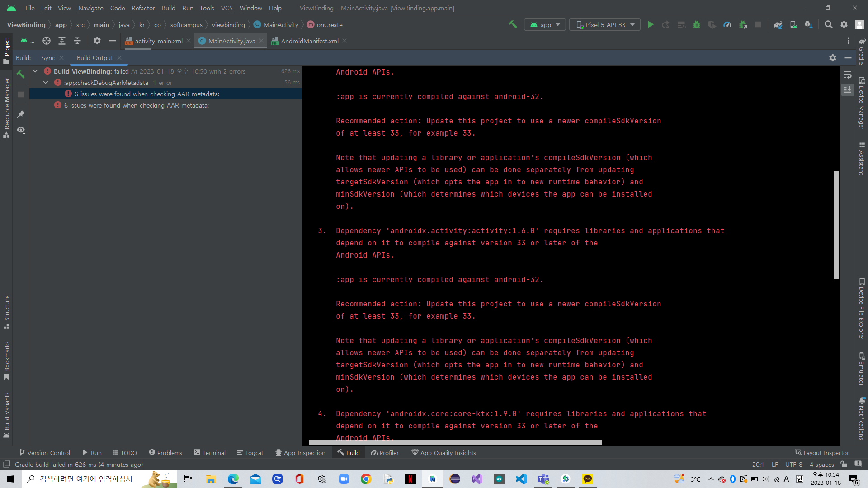Collapse the :app:checkDebugAarMetadata node
The height and width of the screenshot is (488, 868).
(46, 82)
